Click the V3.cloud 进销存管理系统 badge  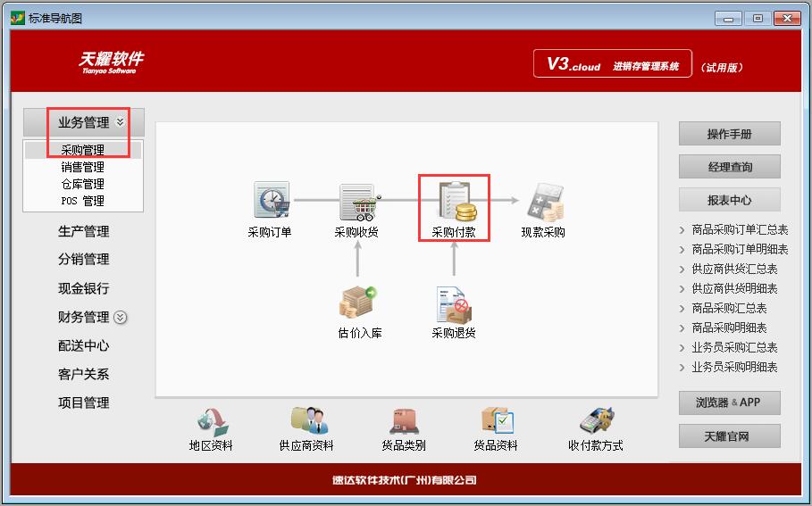[x=613, y=63]
